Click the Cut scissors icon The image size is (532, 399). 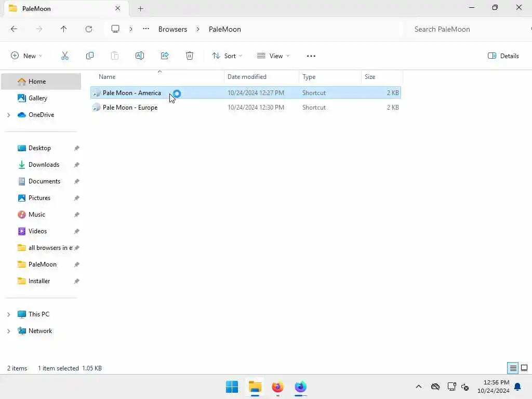click(x=65, y=56)
